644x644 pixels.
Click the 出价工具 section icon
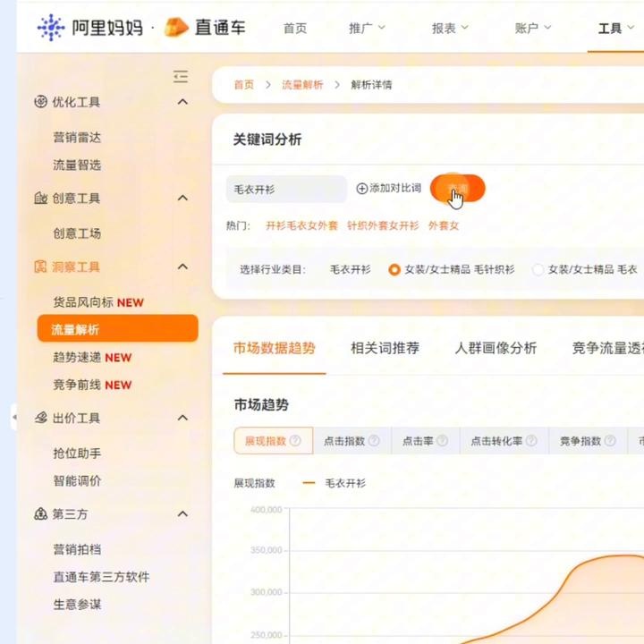[x=40, y=418]
